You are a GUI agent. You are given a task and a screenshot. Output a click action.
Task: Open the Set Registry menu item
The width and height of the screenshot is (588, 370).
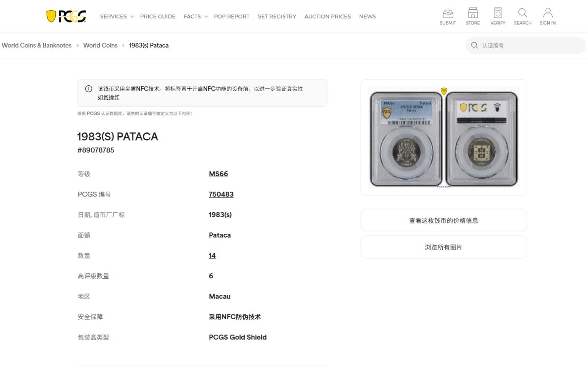point(277,16)
